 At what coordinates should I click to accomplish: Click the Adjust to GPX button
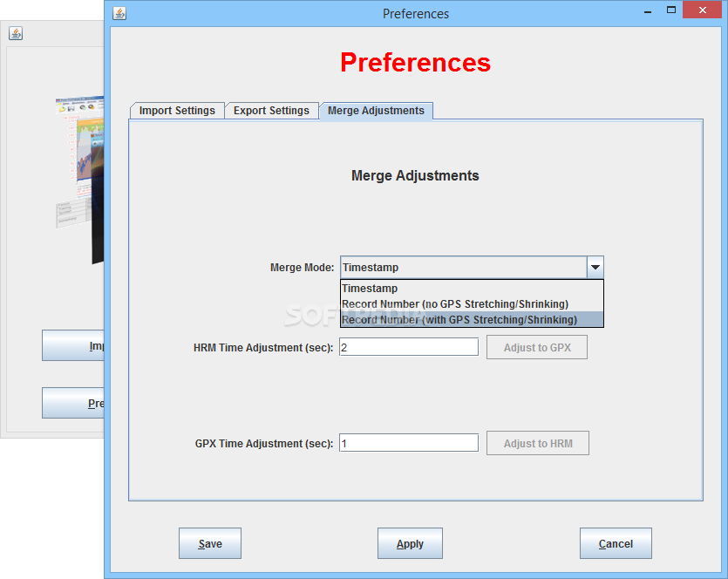(537, 347)
